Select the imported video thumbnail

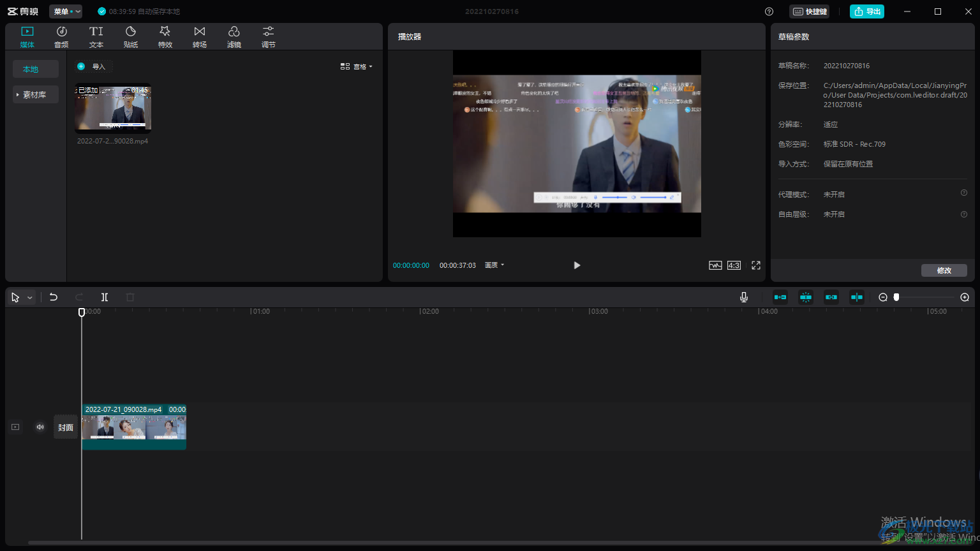(x=113, y=107)
